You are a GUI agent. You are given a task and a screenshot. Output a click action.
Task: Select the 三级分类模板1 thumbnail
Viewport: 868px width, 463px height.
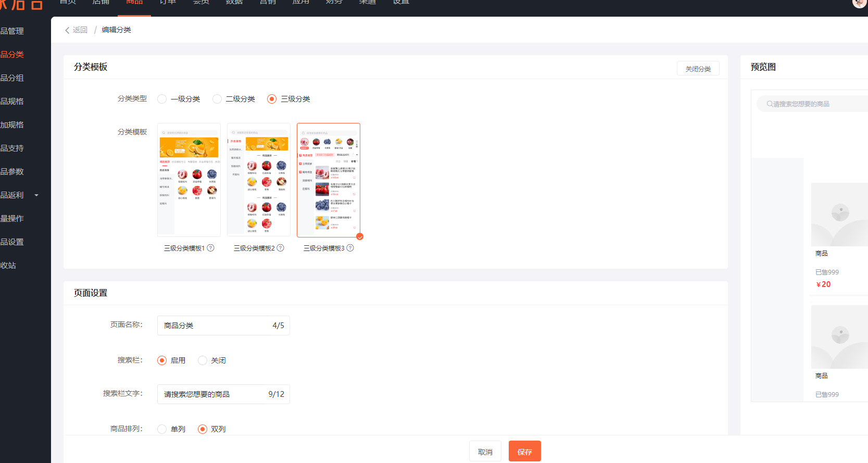coord(189,180)
